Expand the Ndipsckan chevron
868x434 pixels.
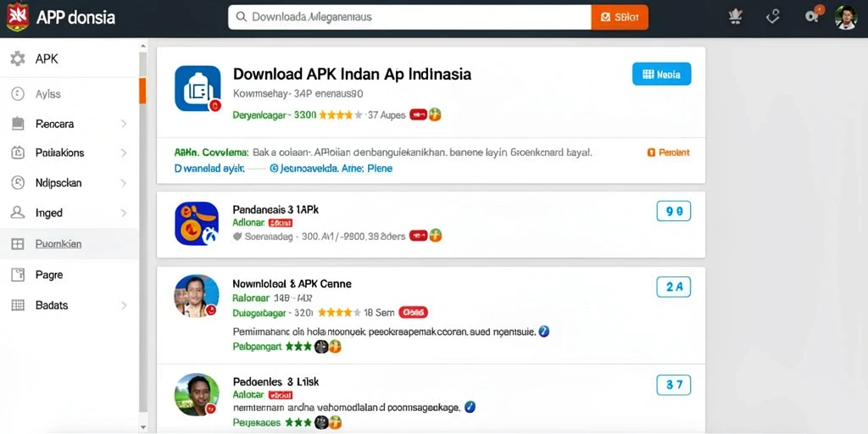tap(124, 183)
